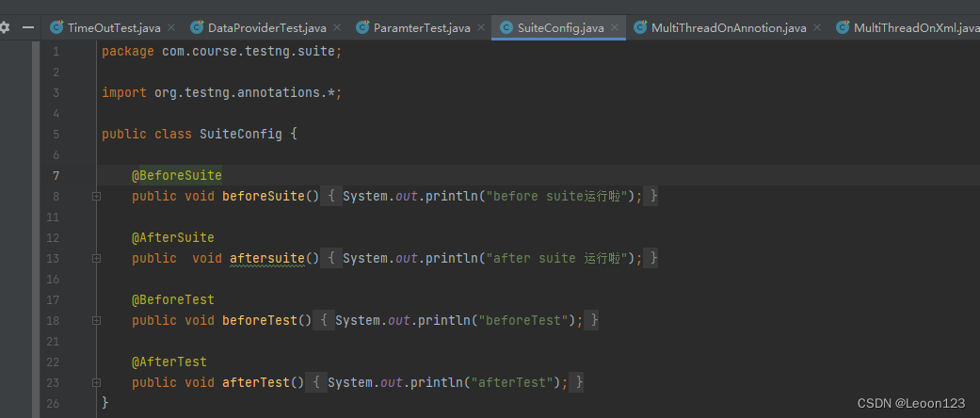Click the class icon on SuiteConfig.java tab

506,27
